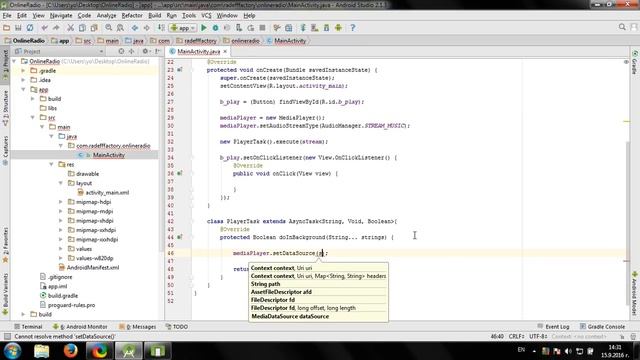Expand the .gradle folder node
640x360 pixels.
pyautogui.click(x=24, y=71)
